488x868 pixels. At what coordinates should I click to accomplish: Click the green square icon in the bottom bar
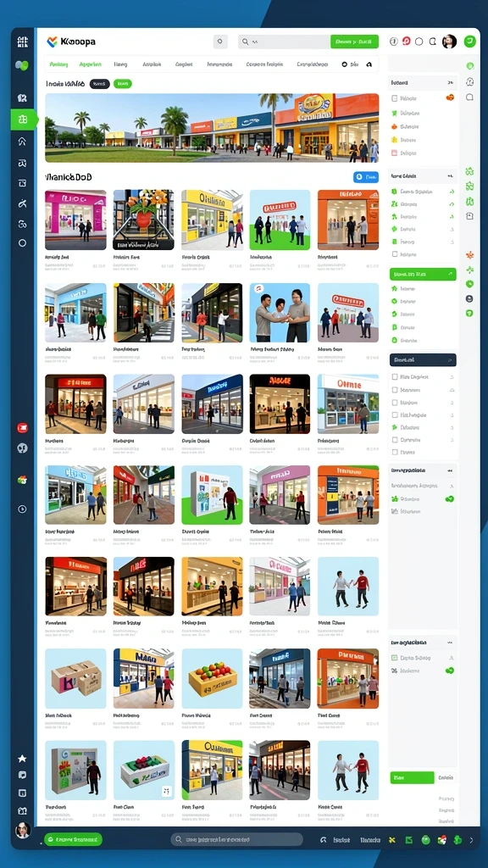(409, 840)
